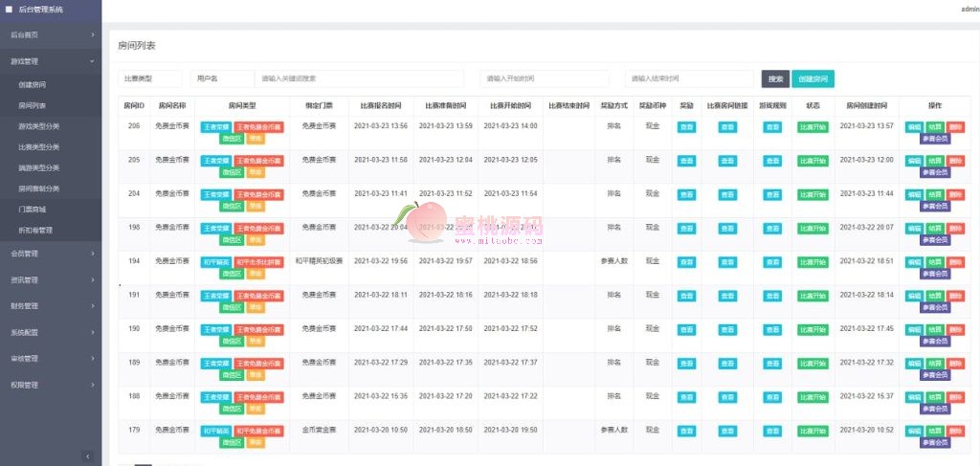Collapse the 游戏管理 sidebar section
Screen dimensions: 980x466
(50, 60)
